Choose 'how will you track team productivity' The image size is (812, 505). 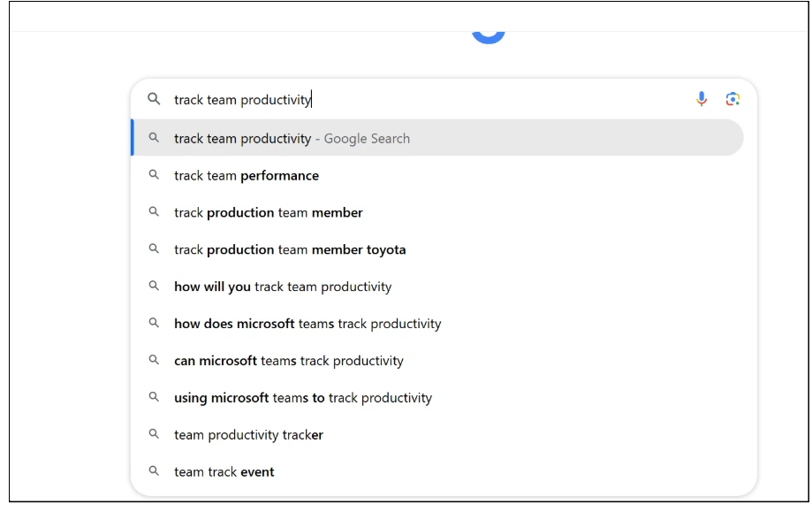438,287
